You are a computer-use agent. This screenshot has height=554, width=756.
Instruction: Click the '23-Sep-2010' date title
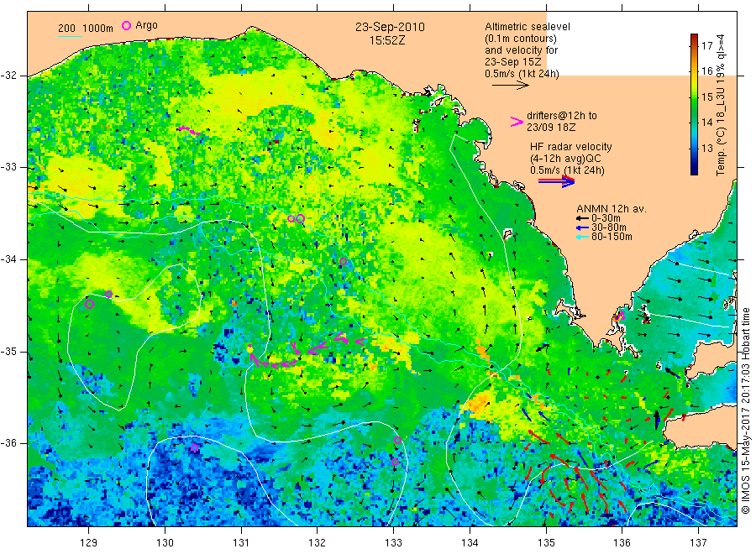point(390,27)
